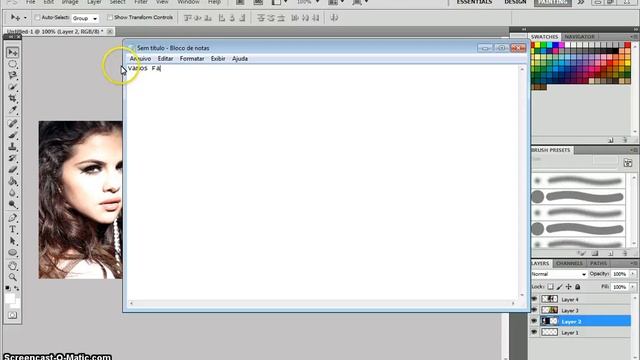Enable Show Transform Controls checkbox
Viewport: 640px width, 360px height.
click(x=109, y=18)
